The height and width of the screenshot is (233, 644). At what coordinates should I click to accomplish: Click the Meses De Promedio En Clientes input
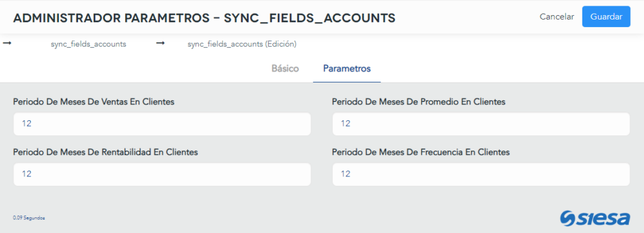tap(481, 123)
